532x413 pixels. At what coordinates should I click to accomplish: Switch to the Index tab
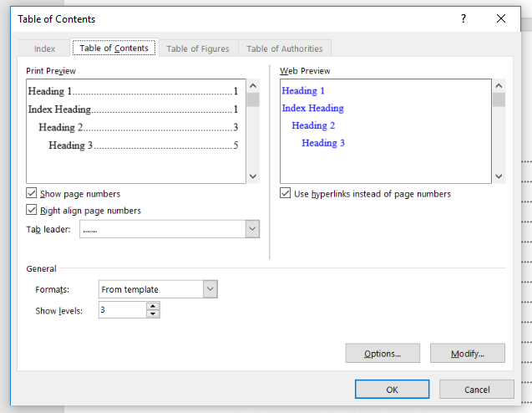point(45,48)
